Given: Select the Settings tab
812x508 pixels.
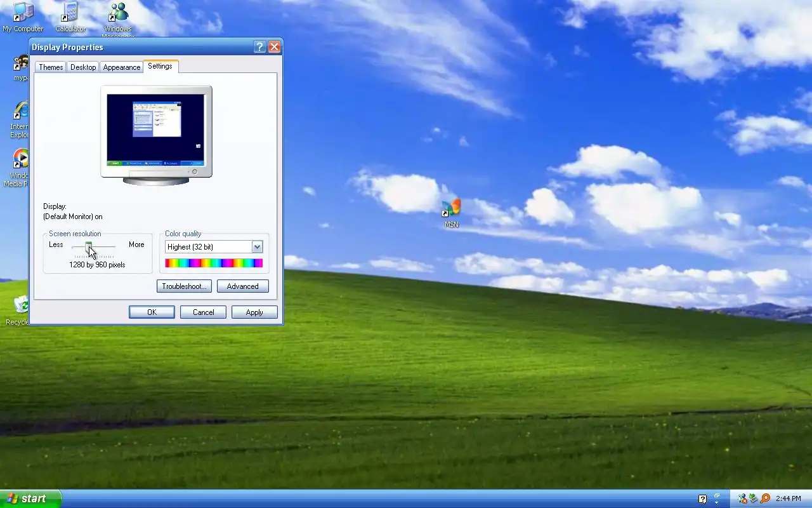Looking at the screenshot, I should point(160,66).
